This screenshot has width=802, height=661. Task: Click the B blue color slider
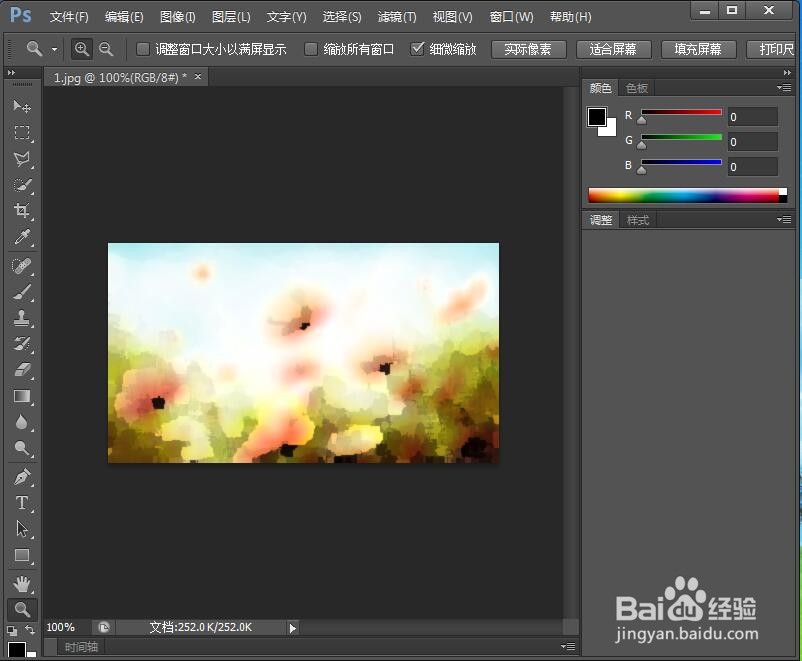pos(681,162)
